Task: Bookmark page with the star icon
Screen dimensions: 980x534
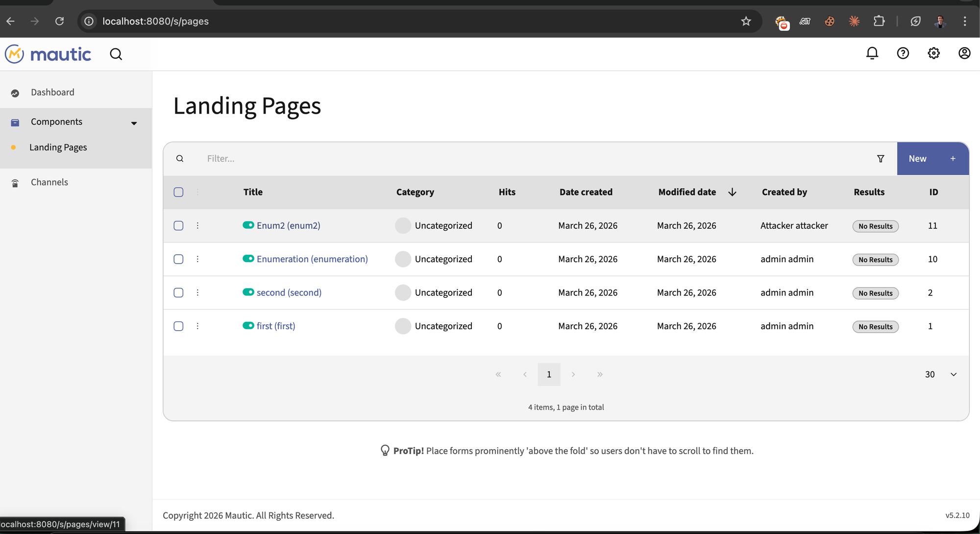Action: (x=746, y=21)
